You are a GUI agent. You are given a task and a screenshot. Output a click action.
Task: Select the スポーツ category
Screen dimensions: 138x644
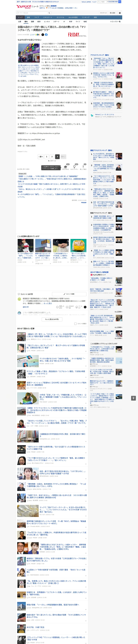pos(56,21)
